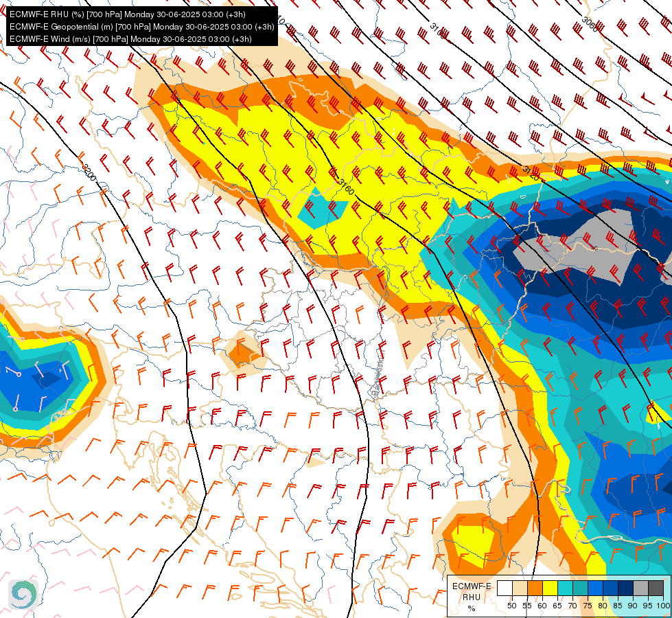672x618 pixels.
Task: Click the medium blue 80-85 legend swatch
Action: [611, 588]
